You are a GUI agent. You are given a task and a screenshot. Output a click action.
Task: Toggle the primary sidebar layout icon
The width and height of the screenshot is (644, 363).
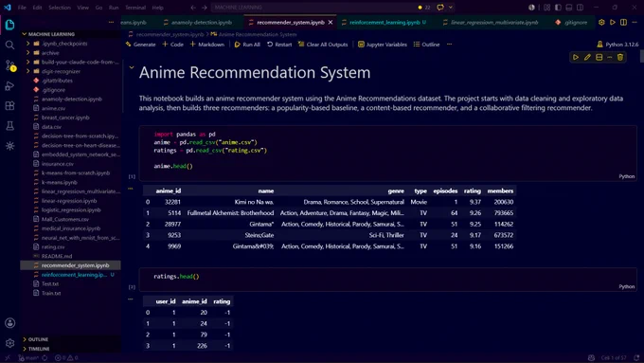[558, 8]
